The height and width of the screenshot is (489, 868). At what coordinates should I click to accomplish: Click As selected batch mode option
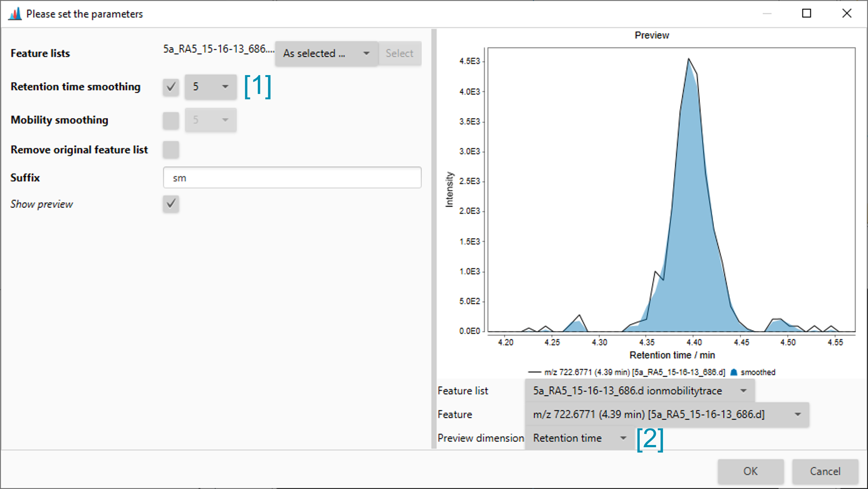329,53
